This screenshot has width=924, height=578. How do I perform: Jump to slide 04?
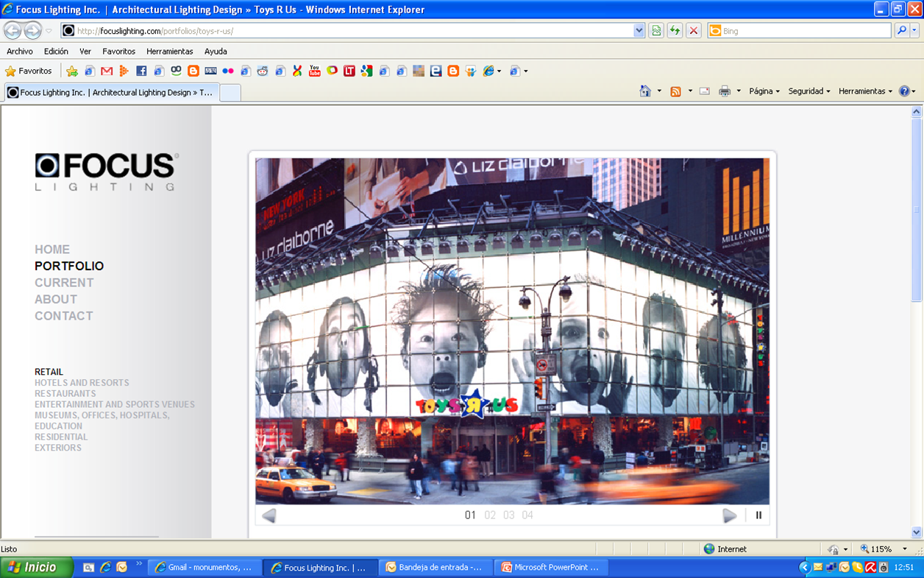(x=527, y=515)
